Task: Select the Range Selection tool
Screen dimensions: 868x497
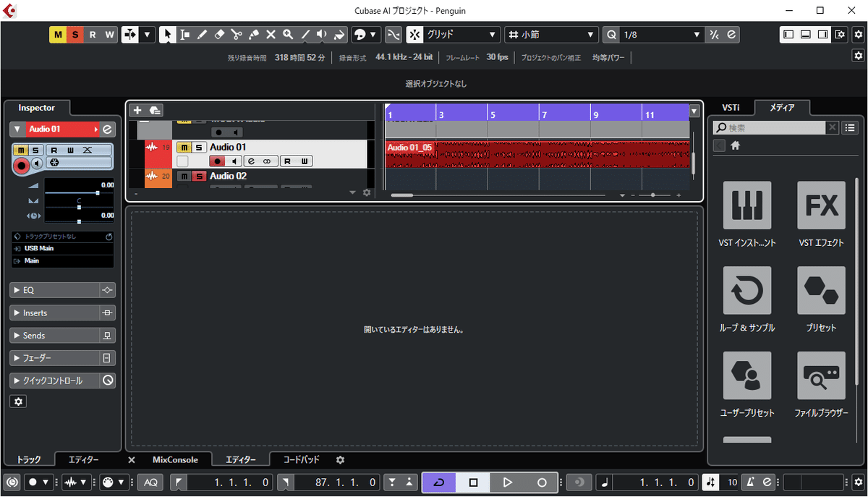Action: click(x=185, y=34)
